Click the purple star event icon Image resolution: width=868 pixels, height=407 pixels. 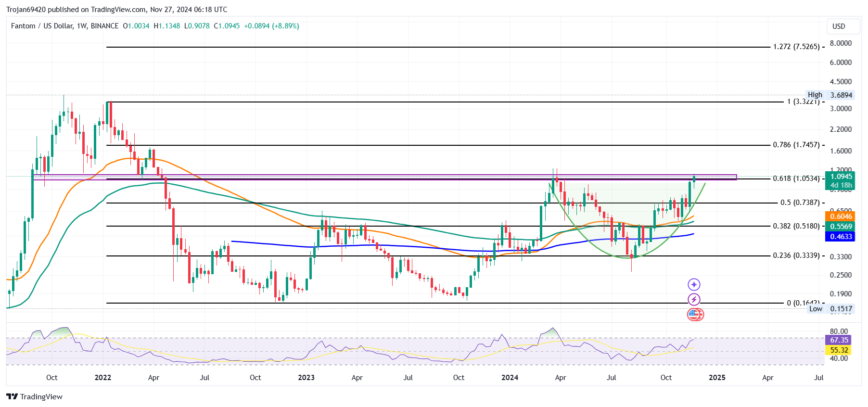tap(694, 284)
